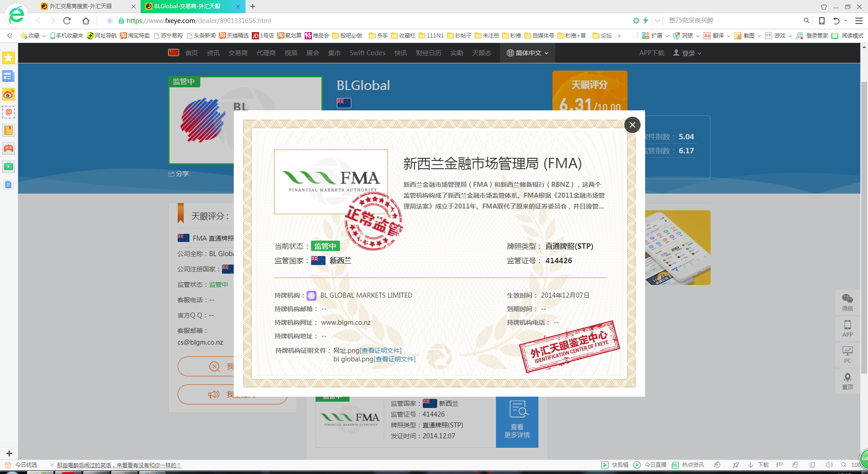The height and width of the screenshot is (474, 868).
Task: Open the favorites star sidebar icon
Action: pyautogui.click(x=9, y=58)
